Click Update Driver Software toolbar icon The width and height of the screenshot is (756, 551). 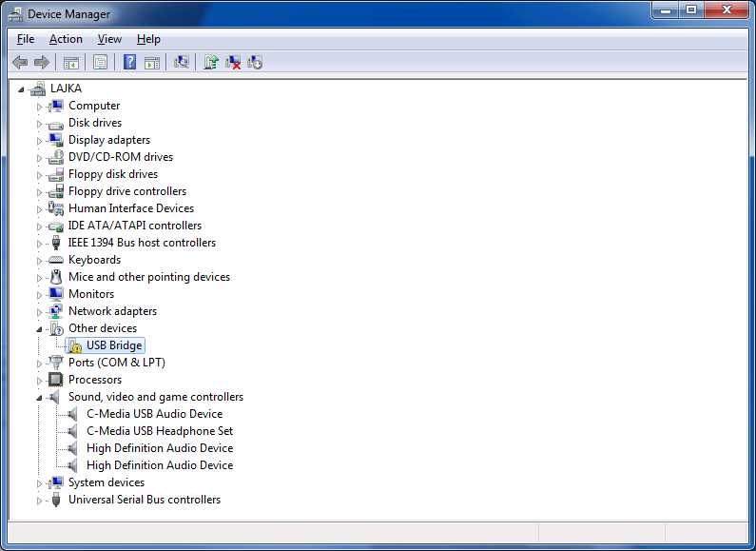pos(211,62)
